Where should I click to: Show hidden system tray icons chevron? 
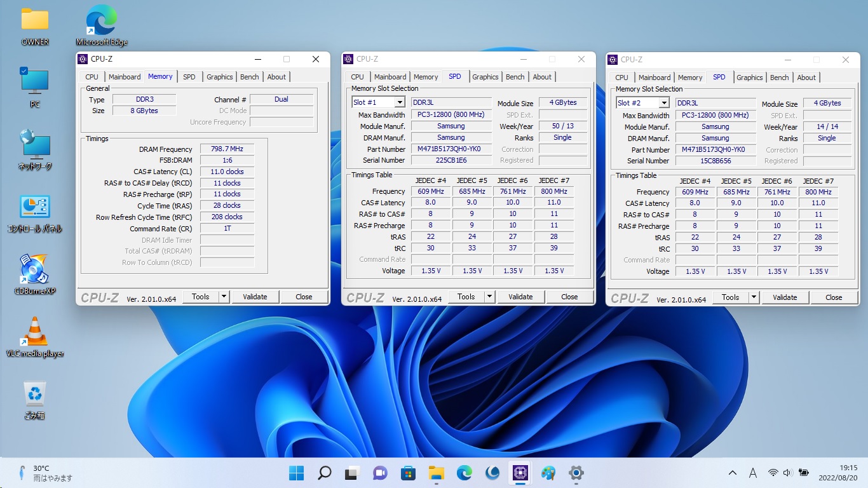(x=733, y=473)
